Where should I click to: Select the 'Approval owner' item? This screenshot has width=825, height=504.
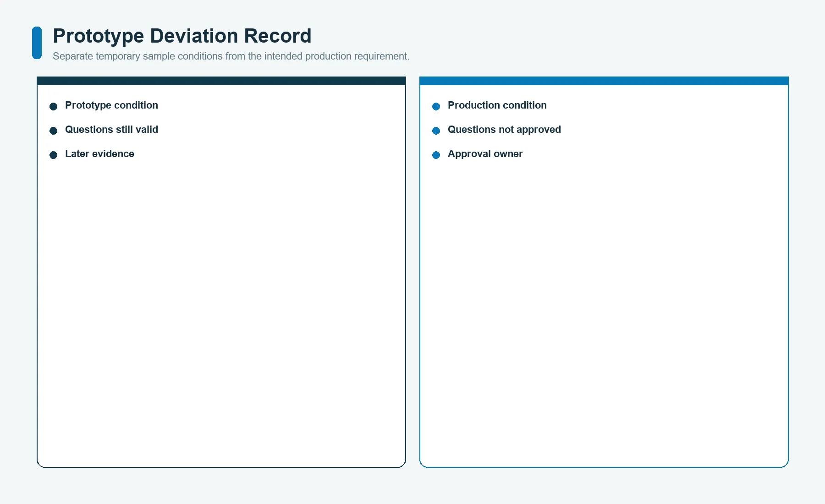click(x=485, y=154)
